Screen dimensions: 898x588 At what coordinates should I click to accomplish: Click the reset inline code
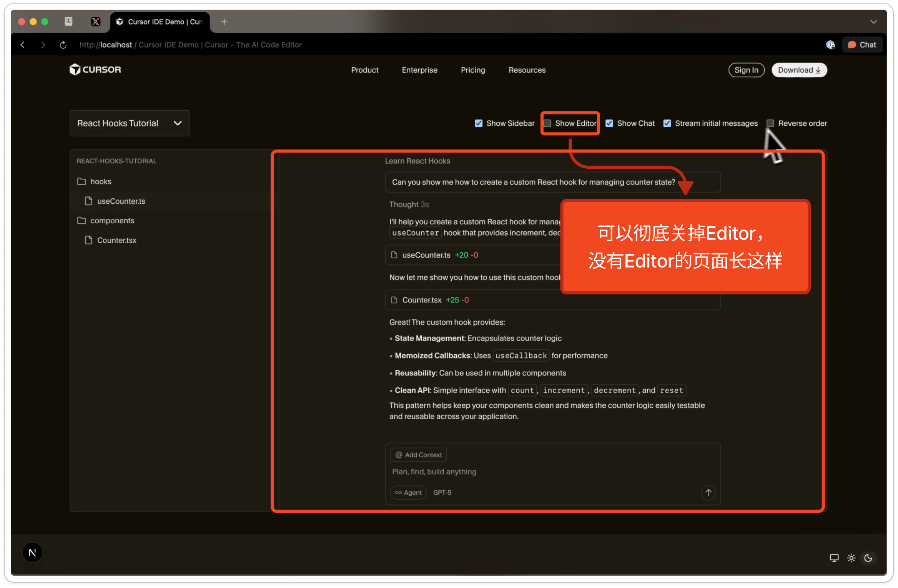point(671,390)
